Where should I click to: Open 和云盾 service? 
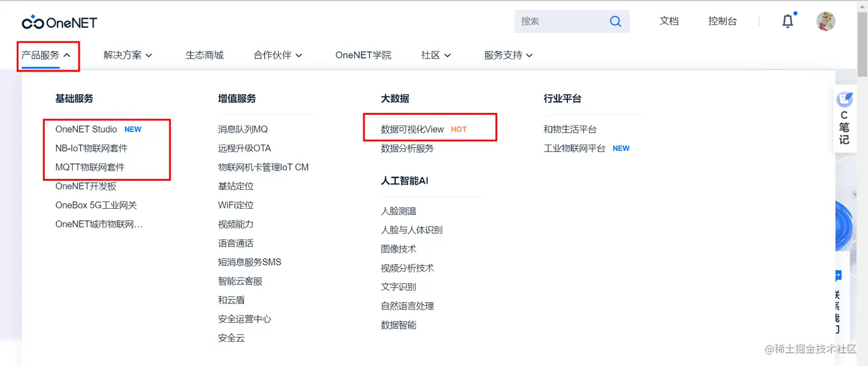(231, 299)
